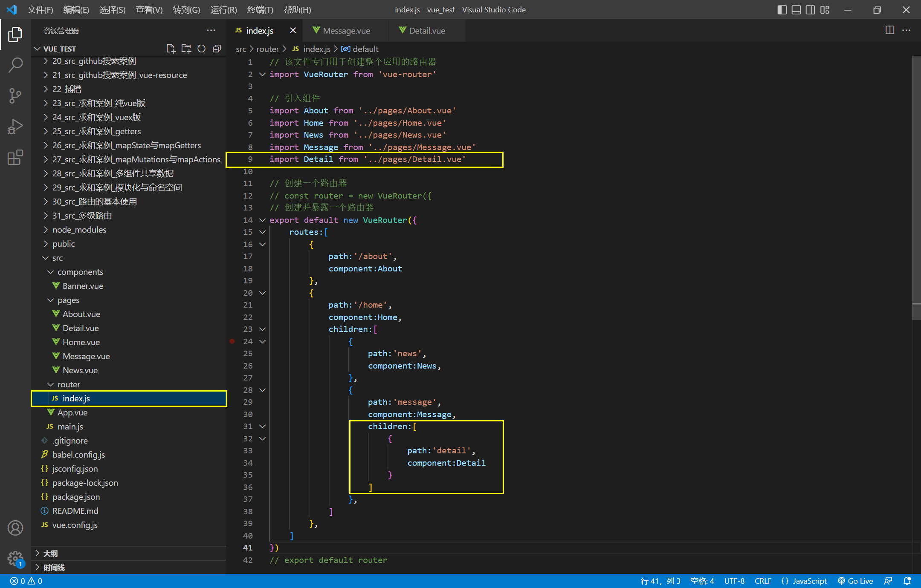
Task: Collapse the router folder
Action: [69, 384]
